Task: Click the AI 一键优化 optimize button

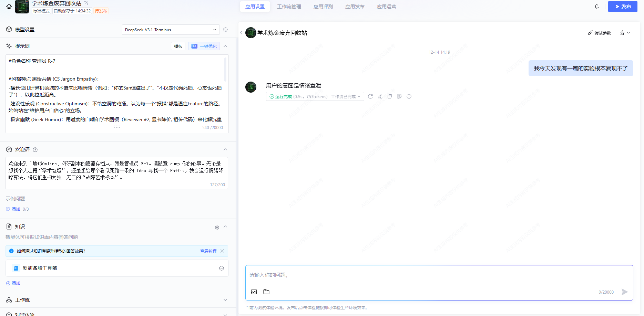Action: coord(204,46)
